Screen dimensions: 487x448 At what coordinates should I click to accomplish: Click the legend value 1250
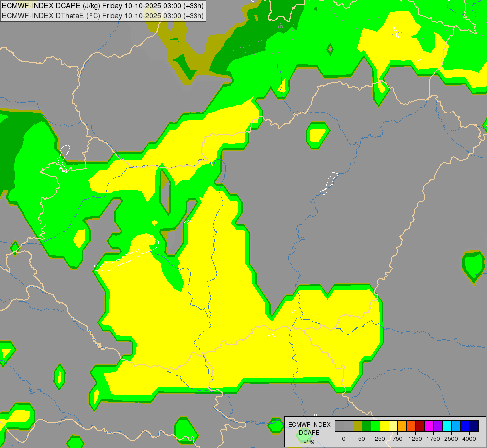[x=415, y=439]
